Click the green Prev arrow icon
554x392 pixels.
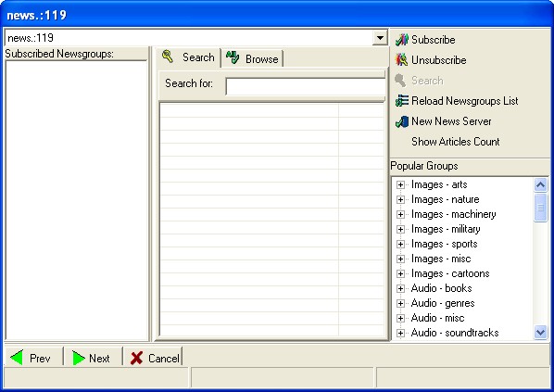17,358
